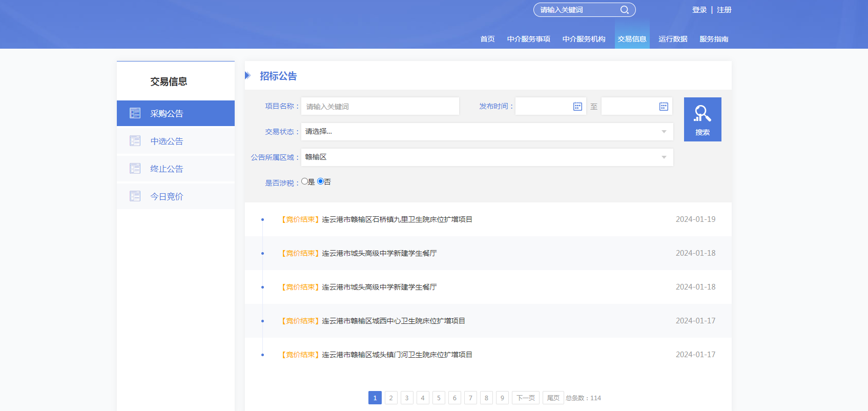Expand the 公告所属区域 dropdown showing 赣榆区

pyautogui.click(x=487, y=157)
